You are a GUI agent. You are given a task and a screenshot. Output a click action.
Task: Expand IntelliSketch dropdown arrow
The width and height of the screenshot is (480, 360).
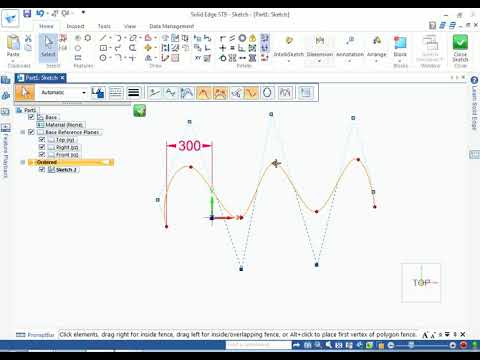tap(289, 61)
